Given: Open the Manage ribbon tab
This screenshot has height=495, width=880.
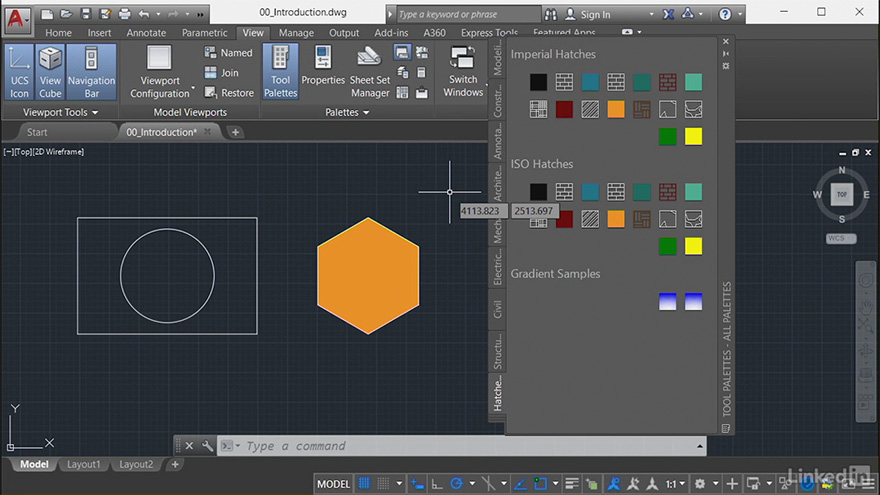Looking at the screenshot, I should 296,33.
